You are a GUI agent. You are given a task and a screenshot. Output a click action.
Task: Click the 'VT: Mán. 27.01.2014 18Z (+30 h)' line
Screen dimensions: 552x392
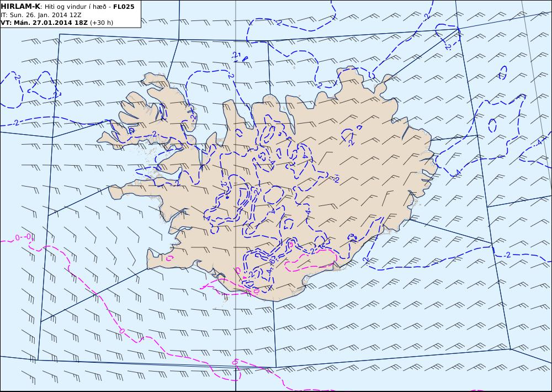click(x=57, y=23)
